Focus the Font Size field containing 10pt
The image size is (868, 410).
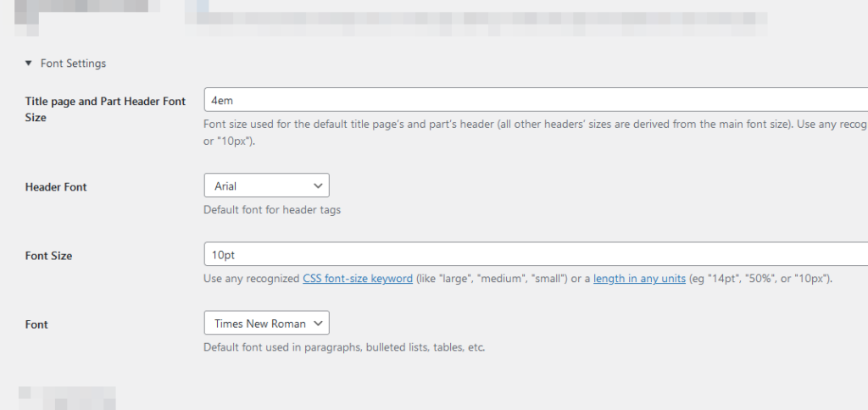point(534,254)
